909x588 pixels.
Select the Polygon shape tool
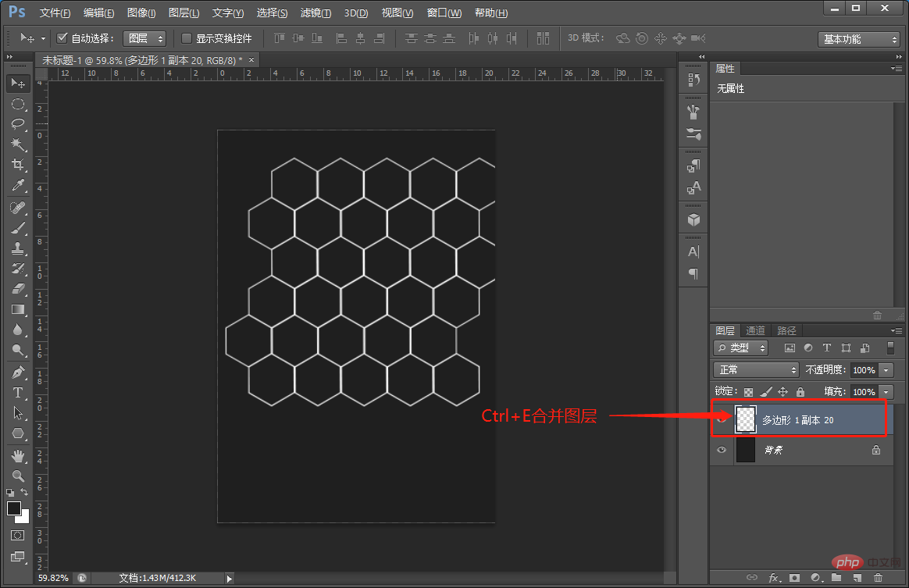tap(18, 433)
